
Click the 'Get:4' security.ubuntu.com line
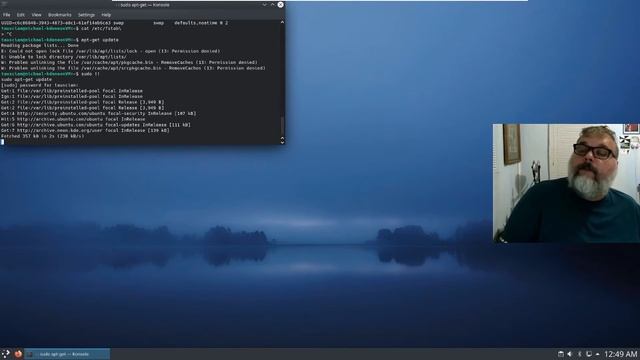tap(98, 113)
